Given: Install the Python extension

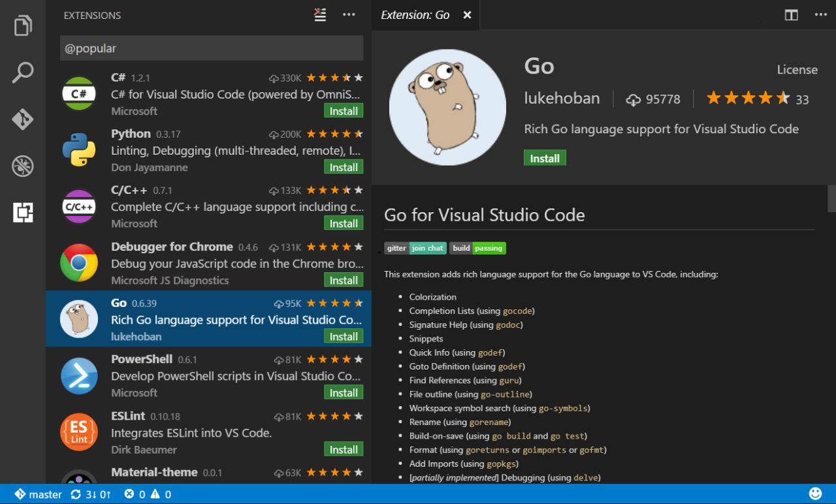Looking at the screenshot, I should [344, 167].
